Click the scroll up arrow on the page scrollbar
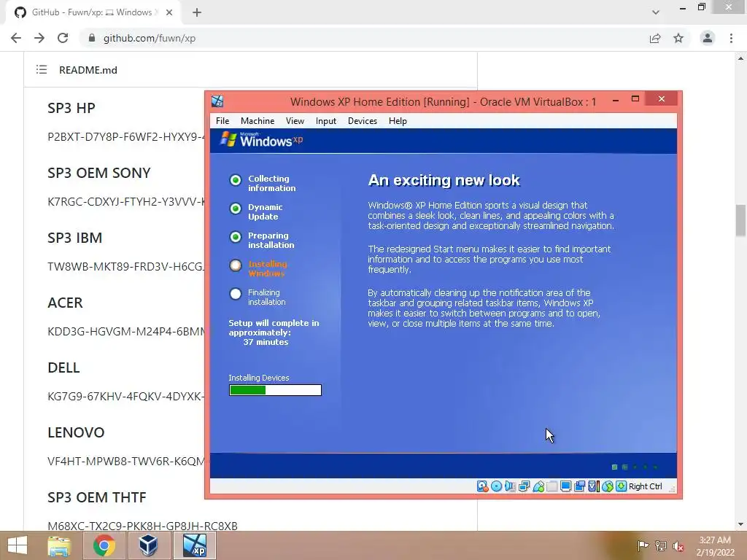The width and height of the screenshot is (747, 560). point(740,58)
